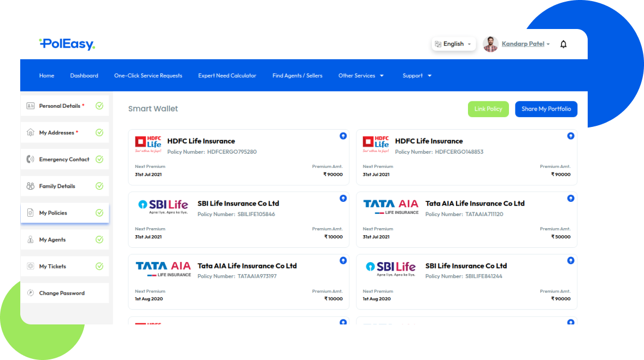Click blue pin icon on TATAAIA973197 card
Image resolution: width=644 pixels, height=360 pixels.
click(343, 260)
